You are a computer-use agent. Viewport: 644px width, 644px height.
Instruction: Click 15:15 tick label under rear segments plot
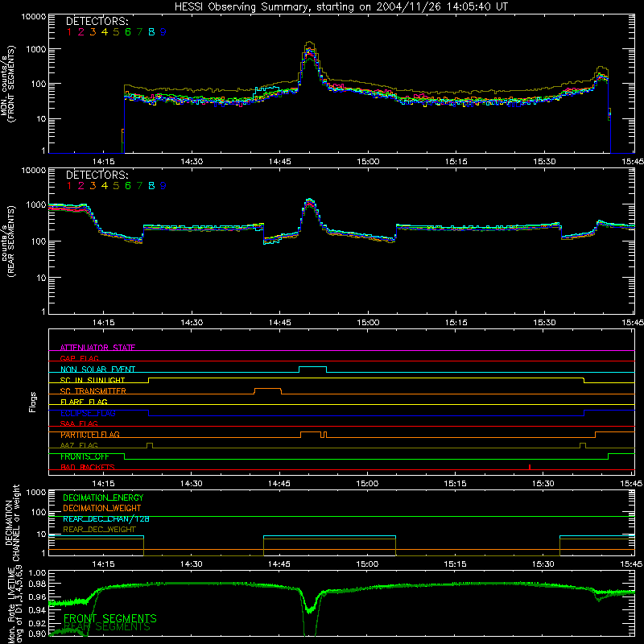tap(456, 323)
